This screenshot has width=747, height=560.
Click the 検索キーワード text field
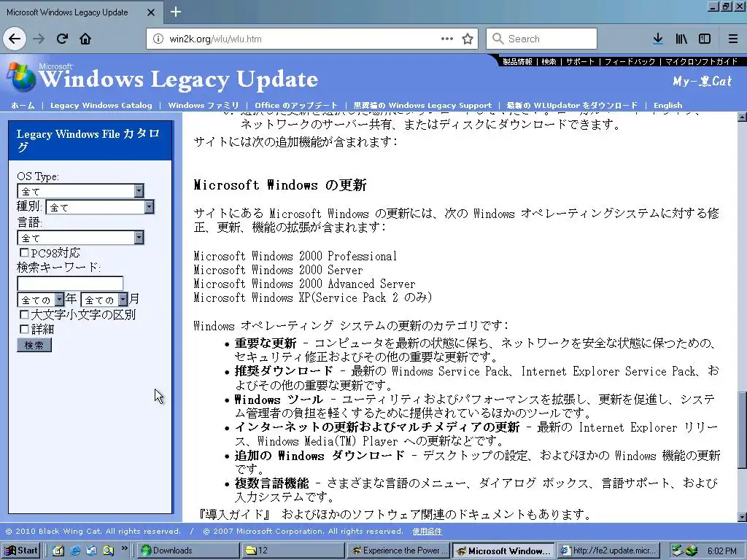click(x=70, y=284)
